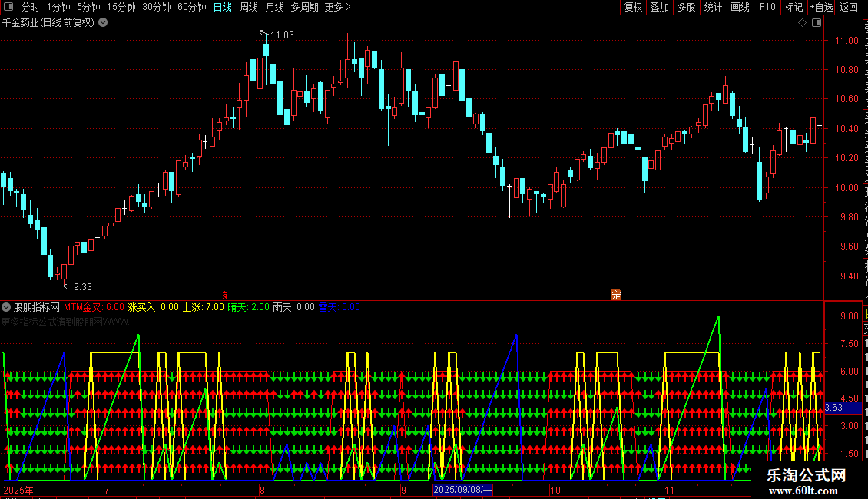Open the F10 company info
The width and height of the screenshot is (868, 499).
[767, 7]
